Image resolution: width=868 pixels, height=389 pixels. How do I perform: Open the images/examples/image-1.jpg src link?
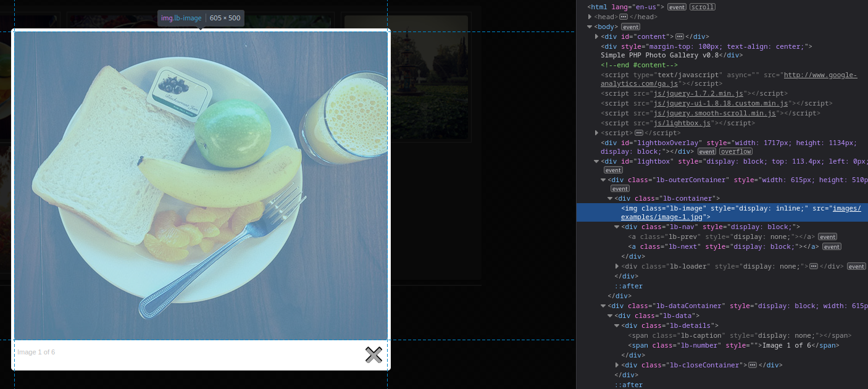coord(741,212)
